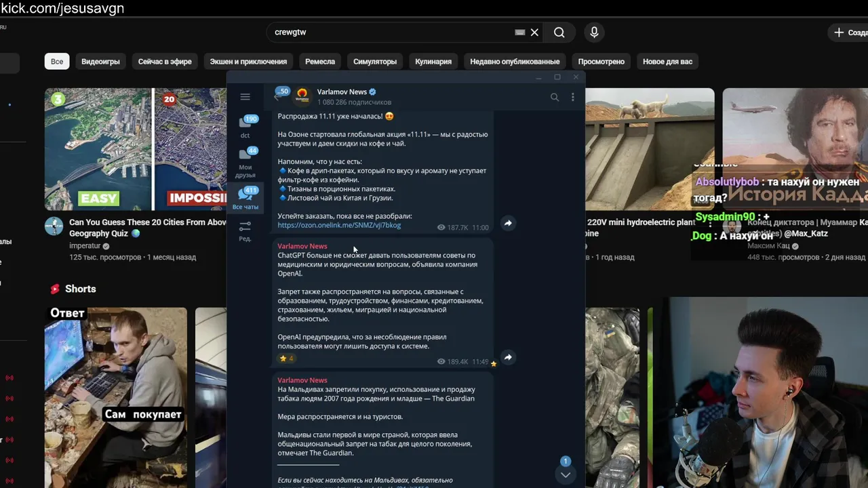Go back using Telegram's back arrow
The height and width of the screenshot is (488, 868).
pos(277,97)
